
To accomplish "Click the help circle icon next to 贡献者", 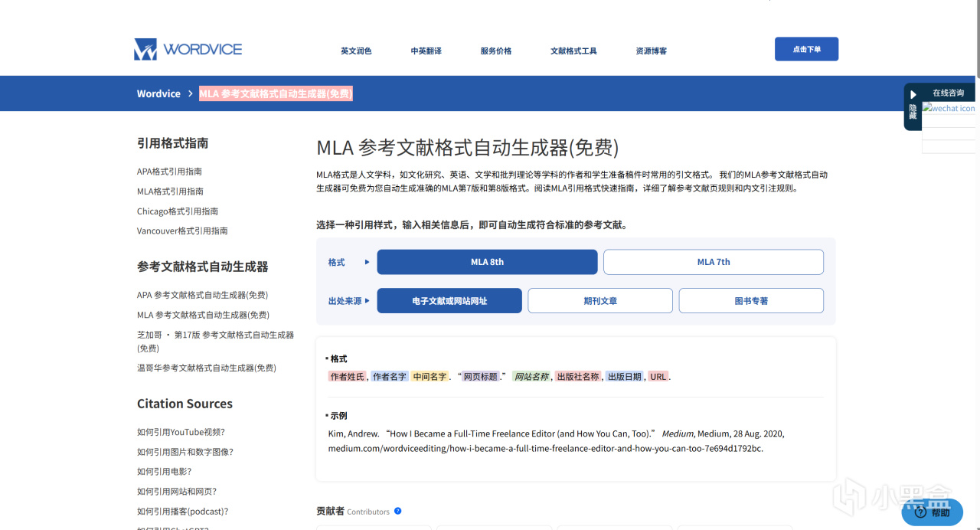I will pyautogui.click(x=397, y=511).
